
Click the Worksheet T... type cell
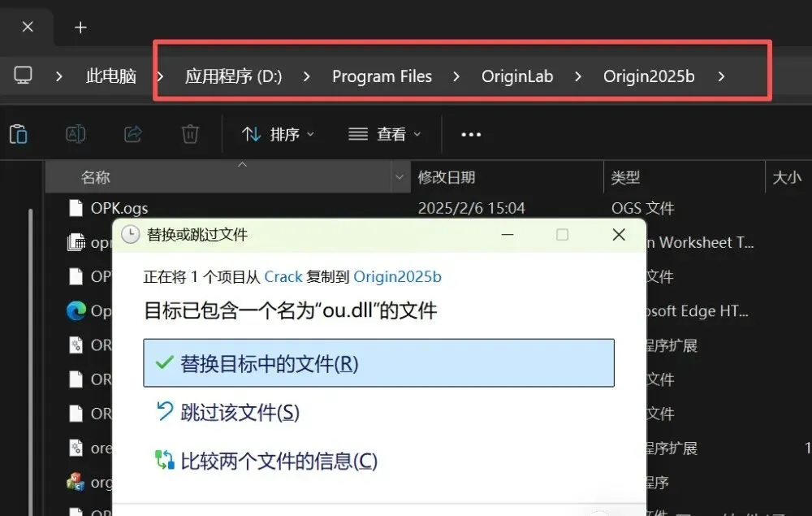click(x=700, y=242)
